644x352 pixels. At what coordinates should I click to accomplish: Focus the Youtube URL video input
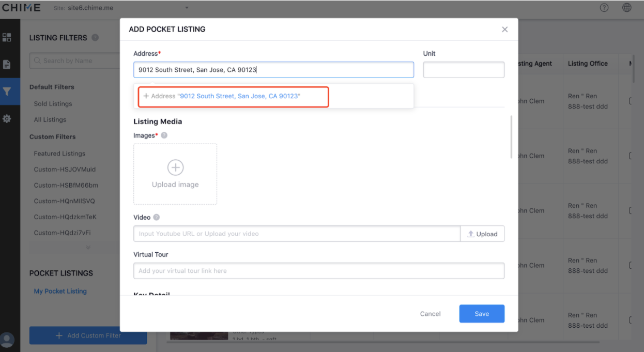tap(297, 234)
